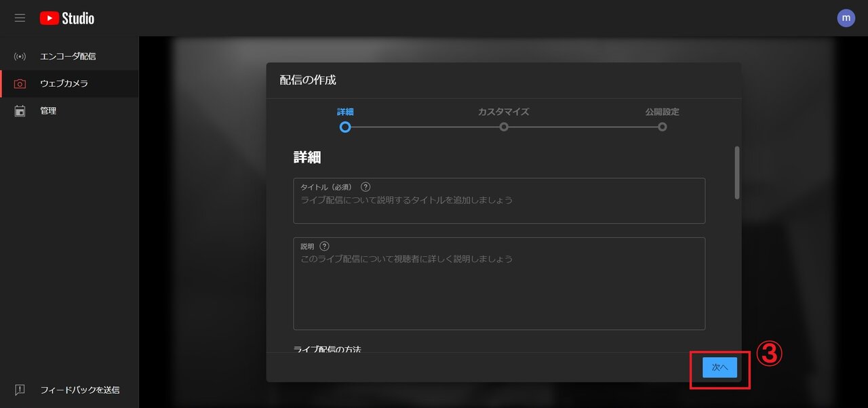
Task: Click the encoder streaming broadcast icon
Action: tap(20, 56)
